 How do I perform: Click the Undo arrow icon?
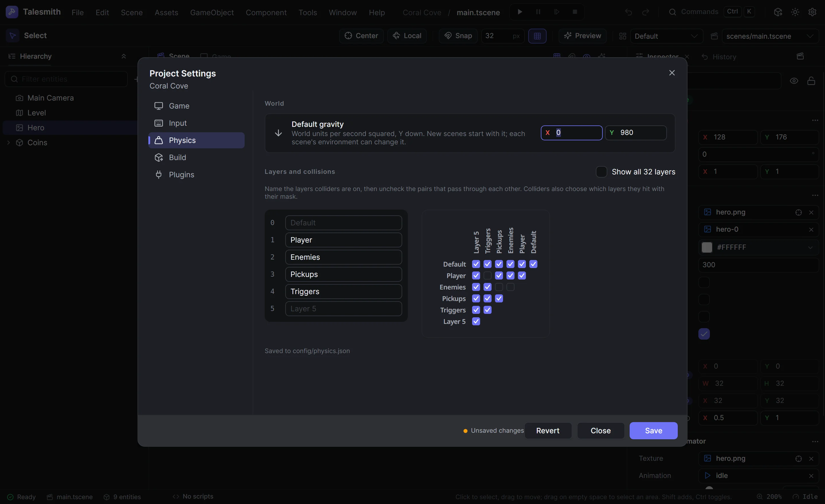click(628, 12)
